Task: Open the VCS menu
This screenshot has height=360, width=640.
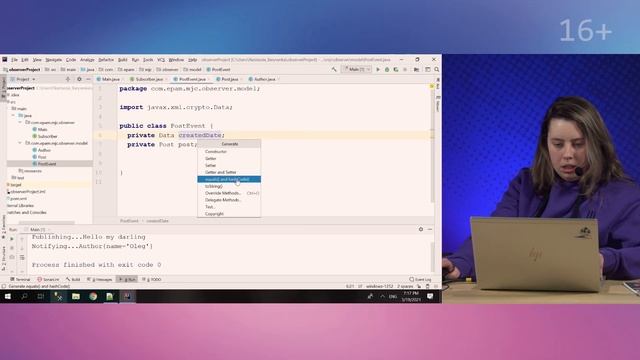Action: click(x=161, y=60)
